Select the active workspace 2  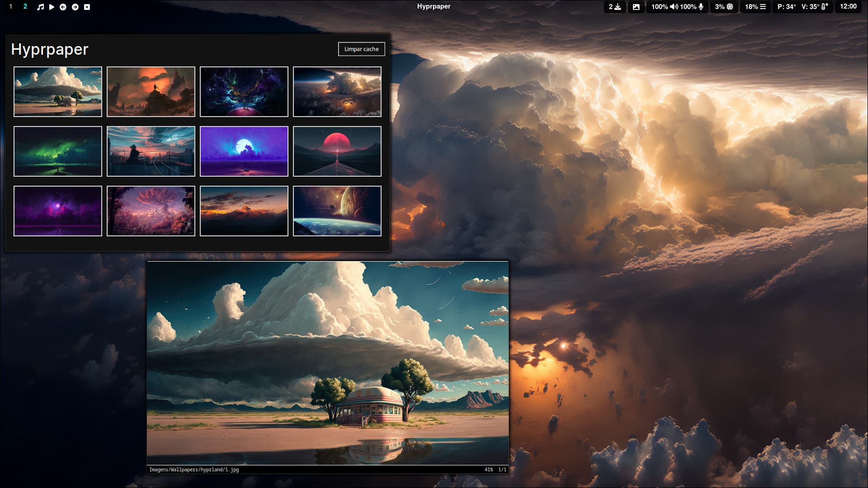point(25,7)
